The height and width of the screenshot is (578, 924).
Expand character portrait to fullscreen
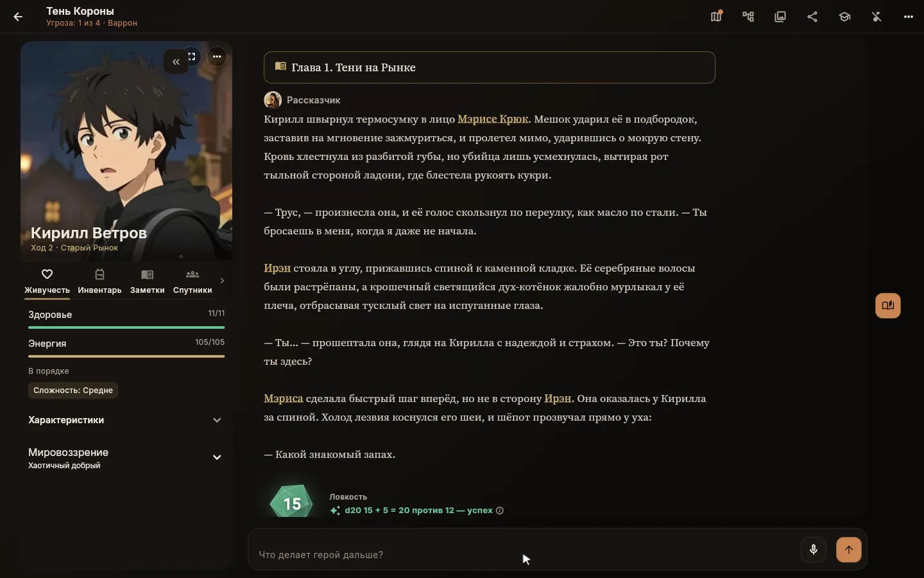(193, 57)
